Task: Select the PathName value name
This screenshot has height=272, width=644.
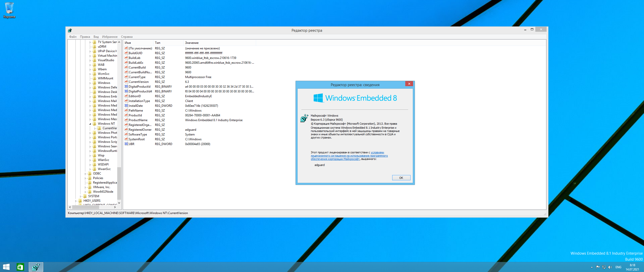Action: (x=136, y=110)
